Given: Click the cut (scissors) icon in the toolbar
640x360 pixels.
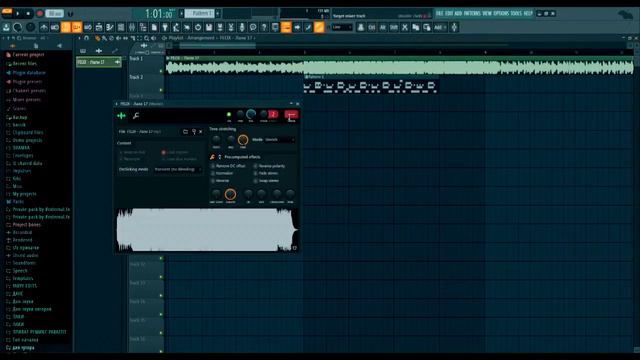Looking at the screenshot, I should [x=404, y=27].
